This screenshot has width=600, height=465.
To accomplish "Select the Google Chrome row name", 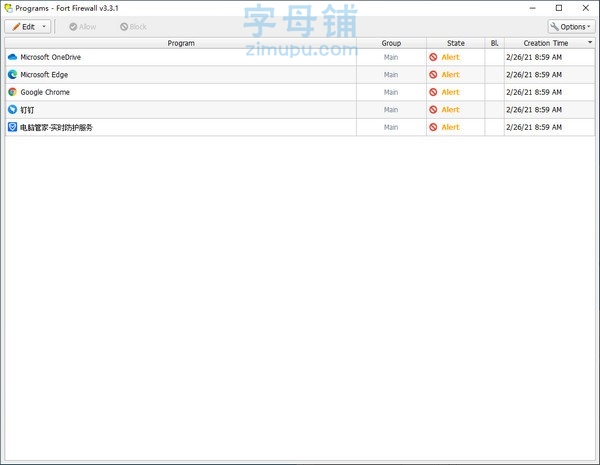I will [45, 92].
